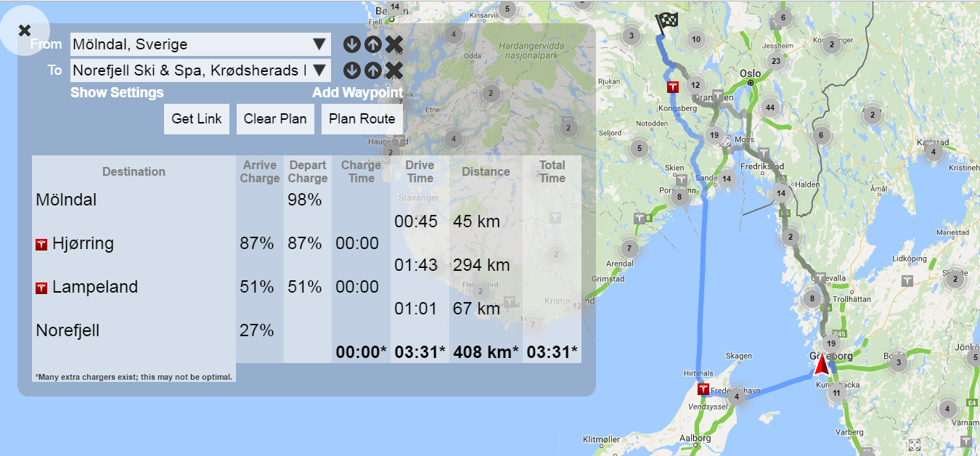Click the map cluster marker showing 11

pyautogui.click(x=836, y=394)
